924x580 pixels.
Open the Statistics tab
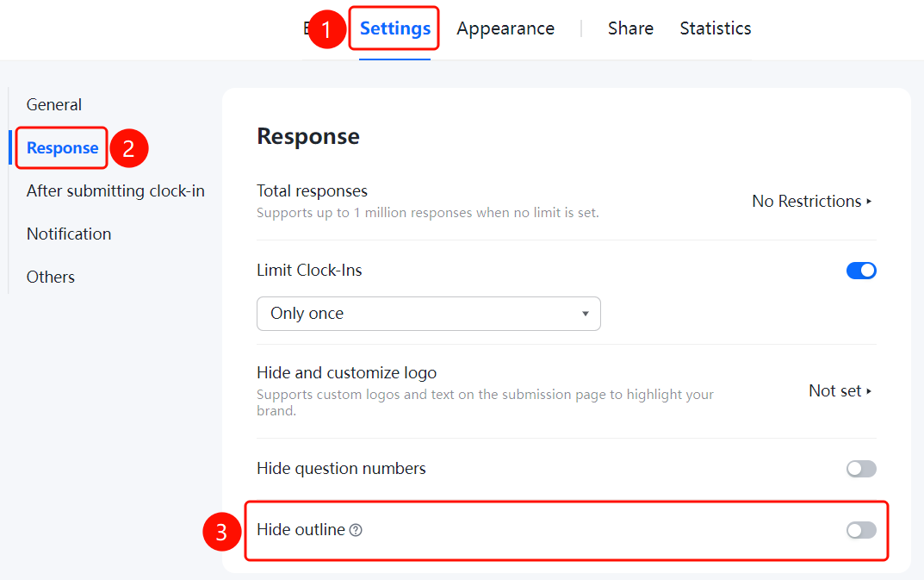pyautogui.click(x=716, y=28)
